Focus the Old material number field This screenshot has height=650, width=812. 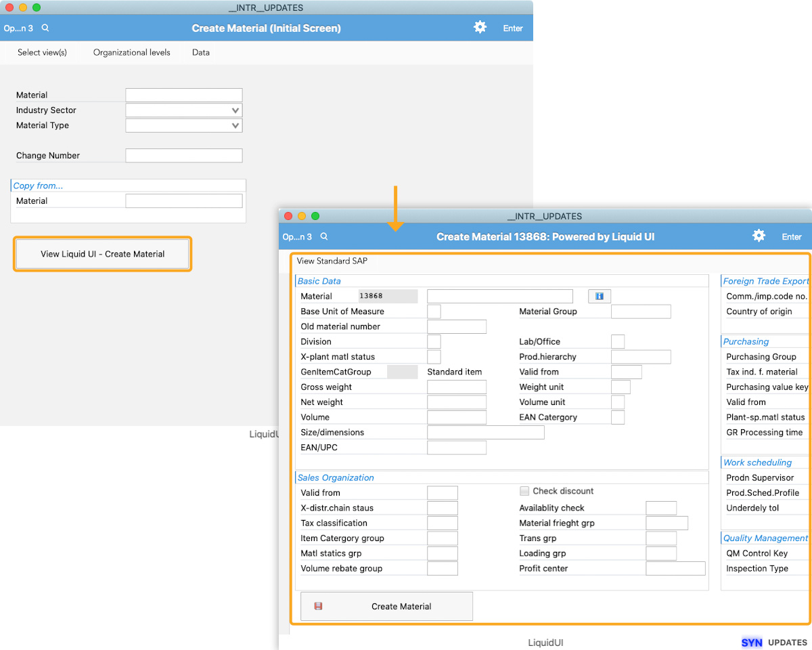[x=457, y=326]
